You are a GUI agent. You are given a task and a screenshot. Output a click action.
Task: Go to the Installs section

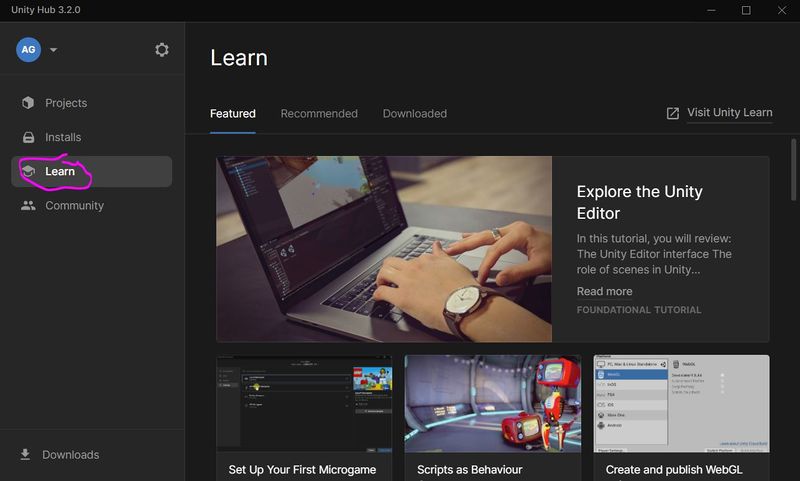click(91, 137)
